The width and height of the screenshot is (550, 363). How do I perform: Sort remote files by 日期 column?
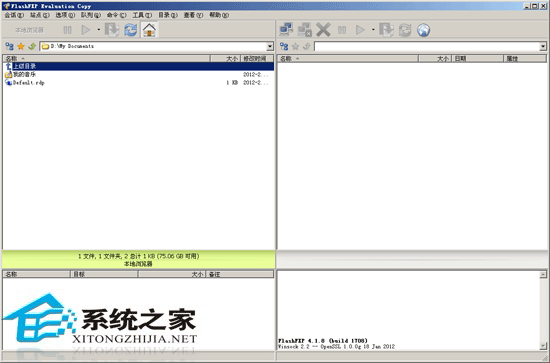pos(477,59)
